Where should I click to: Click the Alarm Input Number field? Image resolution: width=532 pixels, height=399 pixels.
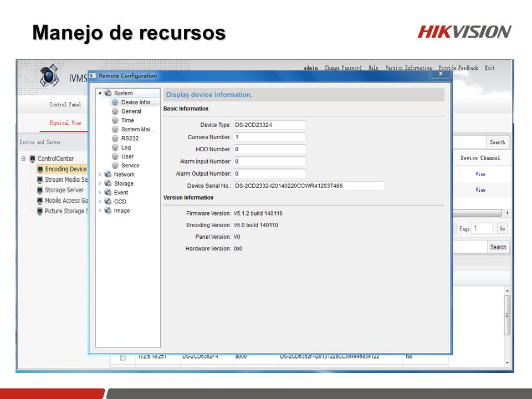(270, 161)
